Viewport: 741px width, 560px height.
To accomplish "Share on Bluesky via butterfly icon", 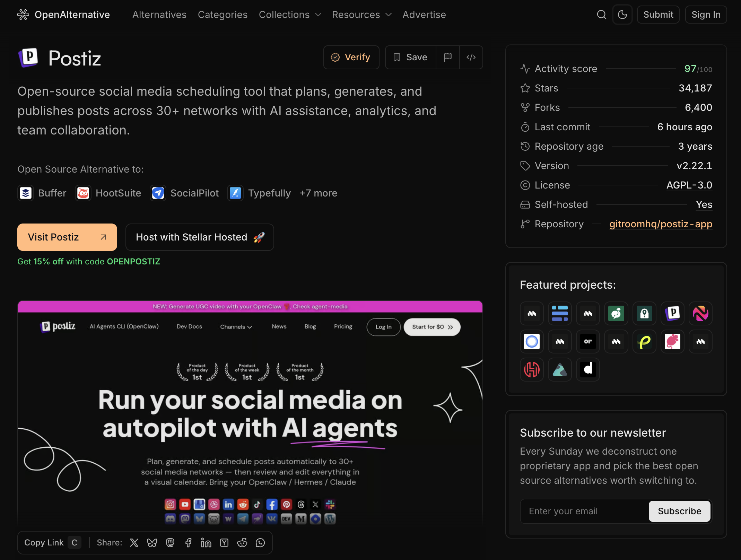I will click(x=152, y=542).
